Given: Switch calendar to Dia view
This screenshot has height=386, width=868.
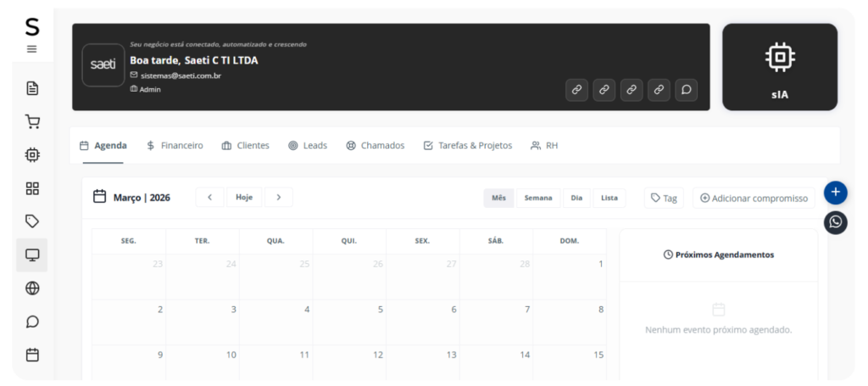Looking at the screenshot, I should point(576,198).
